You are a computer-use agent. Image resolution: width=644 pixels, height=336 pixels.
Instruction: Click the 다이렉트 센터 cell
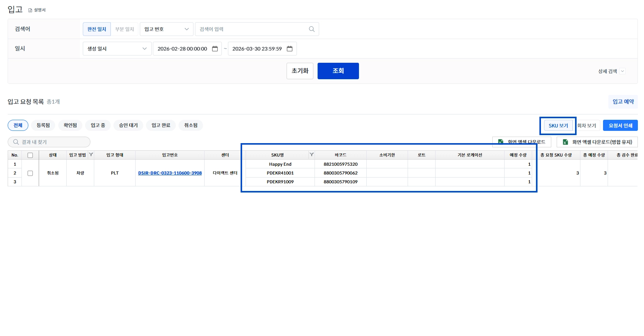coord(225,173)
